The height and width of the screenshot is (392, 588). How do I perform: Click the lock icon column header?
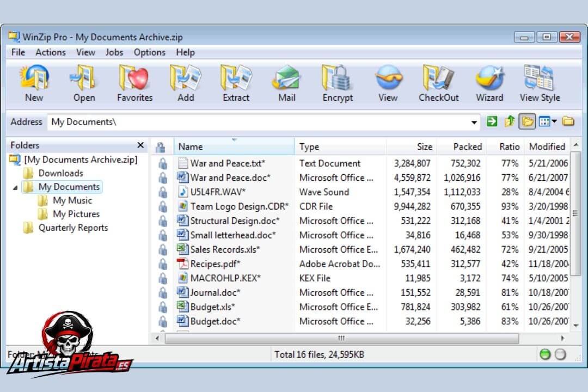[x=161, y=146]
